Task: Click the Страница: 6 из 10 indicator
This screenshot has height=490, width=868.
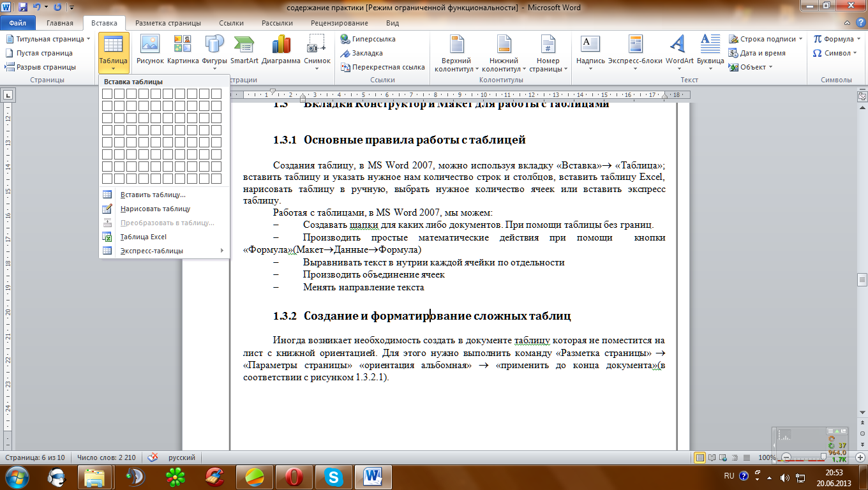Action: pos(35,457)
